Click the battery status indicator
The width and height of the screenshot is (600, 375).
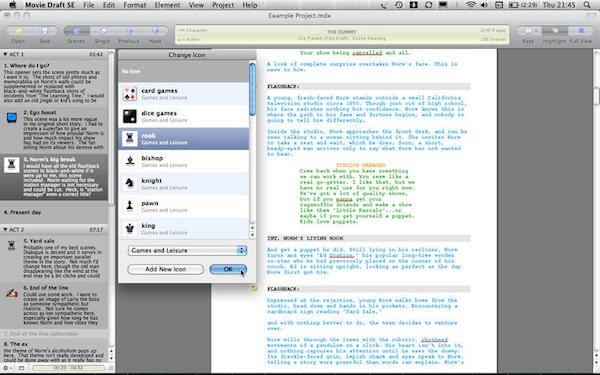[x=523, y=5]
